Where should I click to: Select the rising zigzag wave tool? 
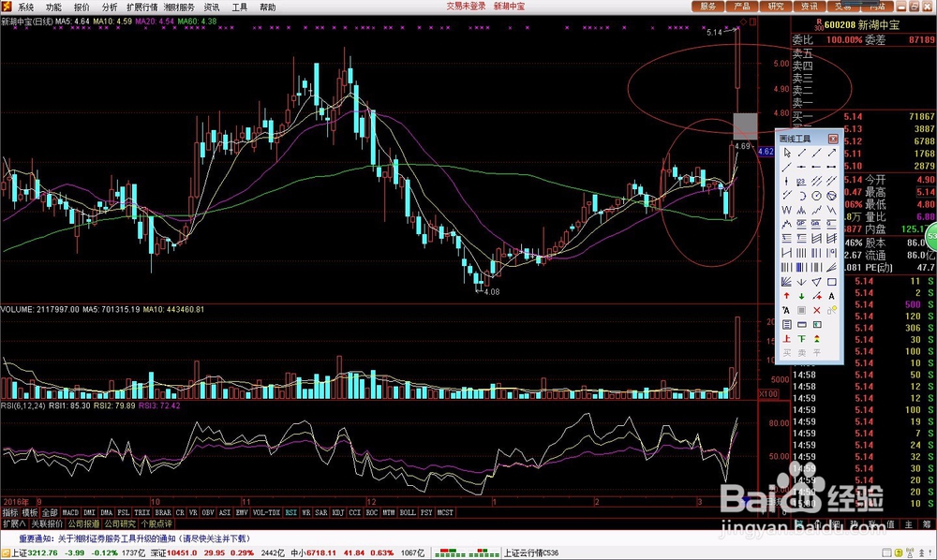pyautogui.click(x=816, y=210)
